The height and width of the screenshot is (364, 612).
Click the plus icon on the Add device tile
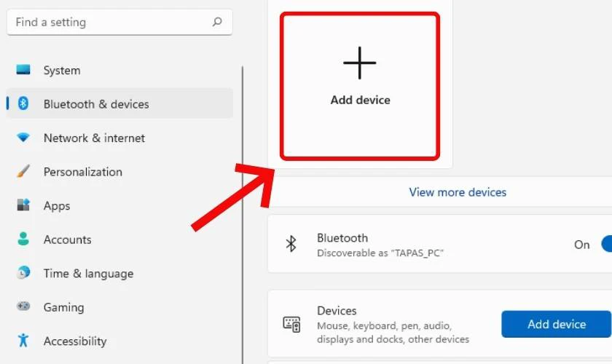pos(360,63)
